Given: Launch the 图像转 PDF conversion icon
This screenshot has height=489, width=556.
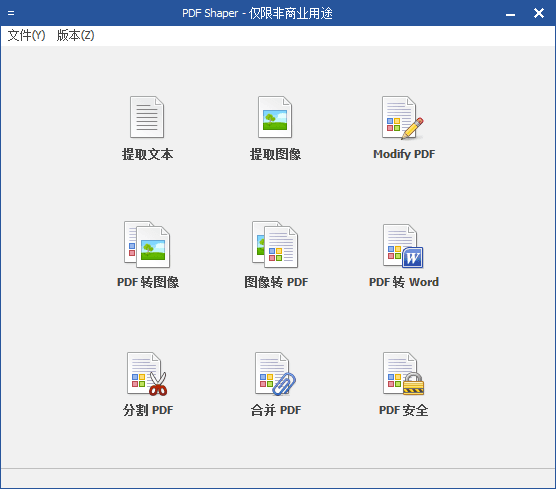Looking at the screenshot, I should [275, 245].
